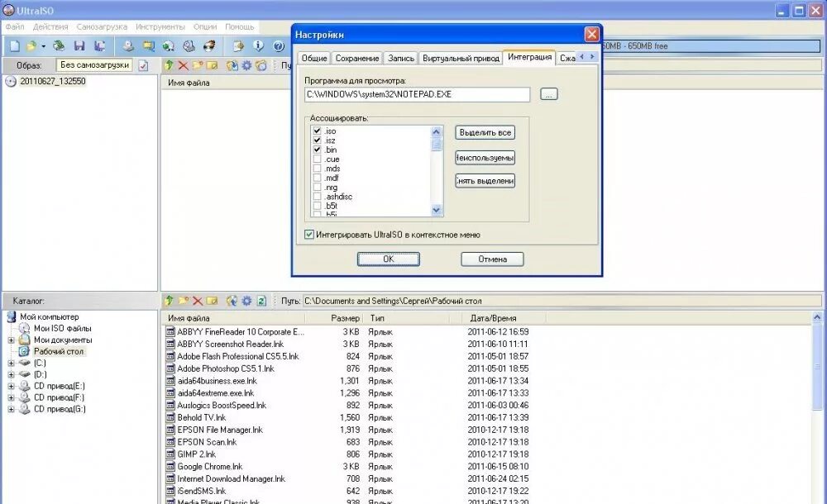Expand the (C:) drive node

(11, 364)
